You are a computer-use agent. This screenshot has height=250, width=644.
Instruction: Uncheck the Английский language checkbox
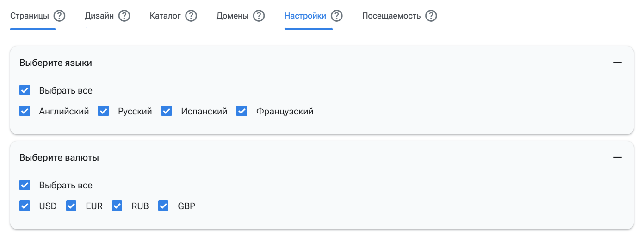coord(25,111)
